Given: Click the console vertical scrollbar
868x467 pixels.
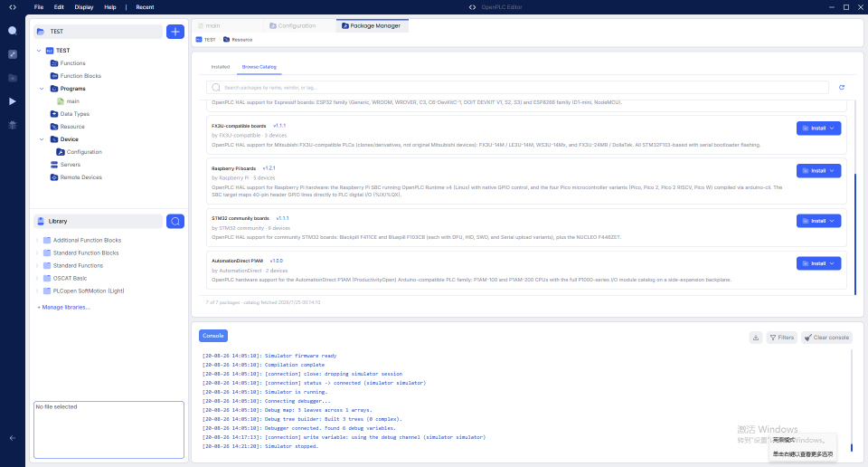Looking at the screenshot, I should tap(852, 447).
